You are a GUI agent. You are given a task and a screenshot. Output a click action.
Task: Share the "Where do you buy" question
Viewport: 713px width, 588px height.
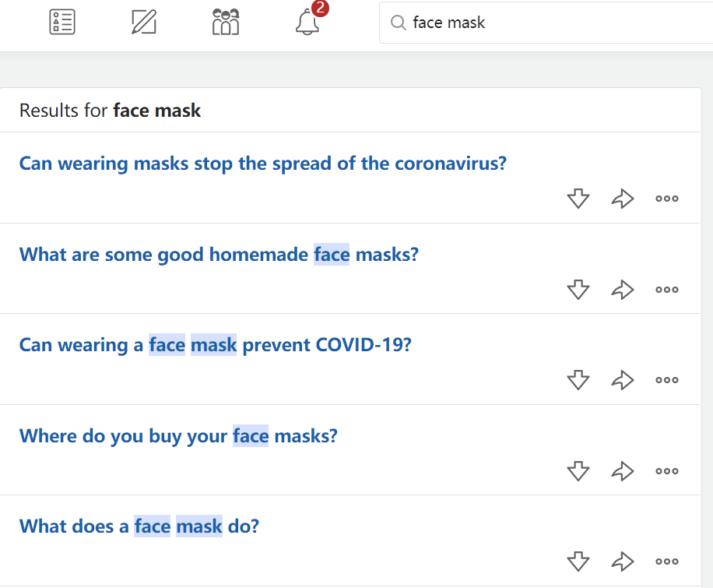[x=623, y=470]
